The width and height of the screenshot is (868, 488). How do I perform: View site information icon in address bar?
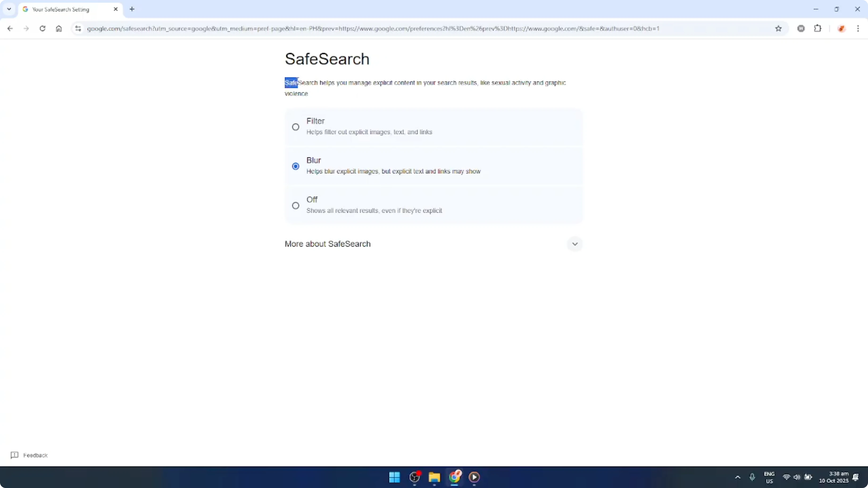78,29
